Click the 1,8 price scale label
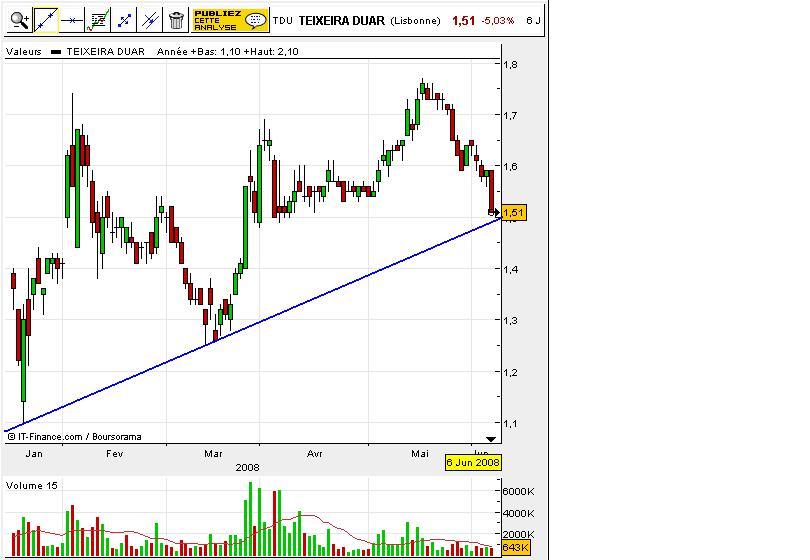The image size is (810, 560). pyautogui.click(x=510, y=65)
